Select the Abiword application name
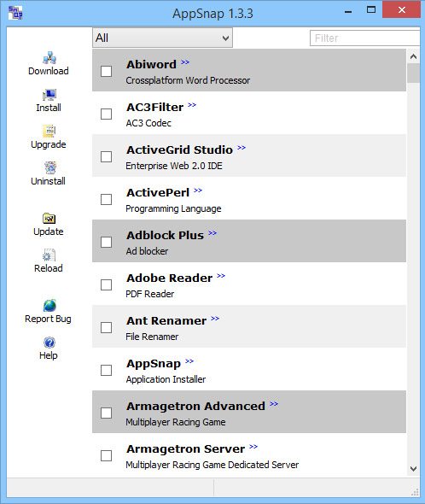This screenshot has height=504, width=425. 151,65
